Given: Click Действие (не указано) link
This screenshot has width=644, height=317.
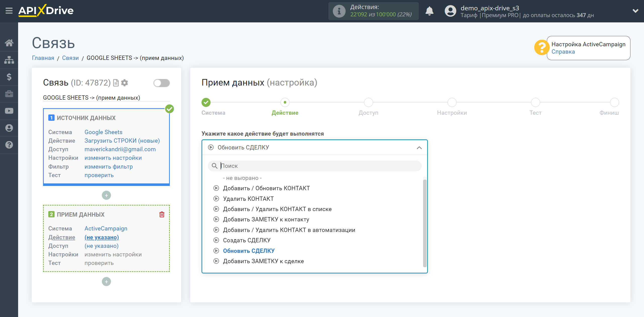Looking at the screenshot, I should coord(102,237).
